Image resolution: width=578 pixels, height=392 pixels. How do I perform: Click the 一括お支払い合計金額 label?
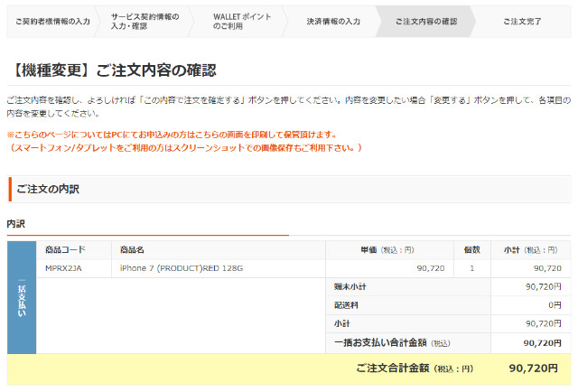click(x=392, y=343)
